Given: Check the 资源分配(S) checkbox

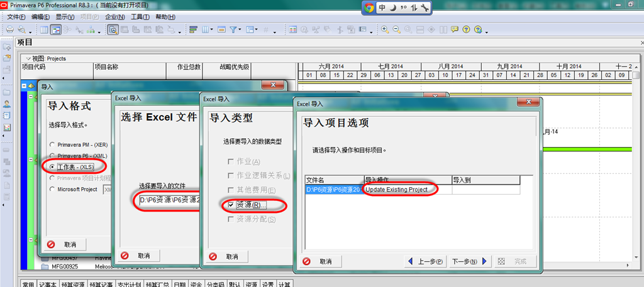Looking at the screenshot, I should pos(231,219).
